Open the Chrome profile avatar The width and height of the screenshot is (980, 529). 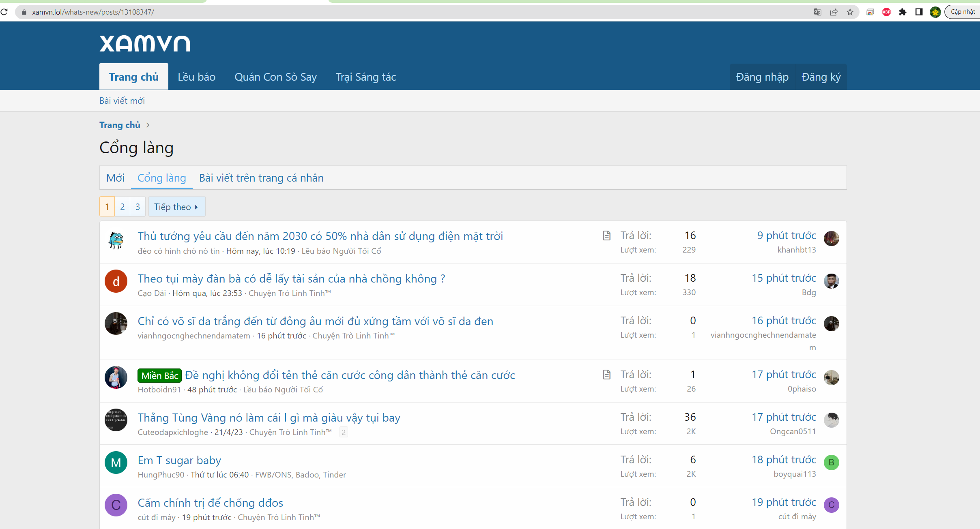coord(935,12)
